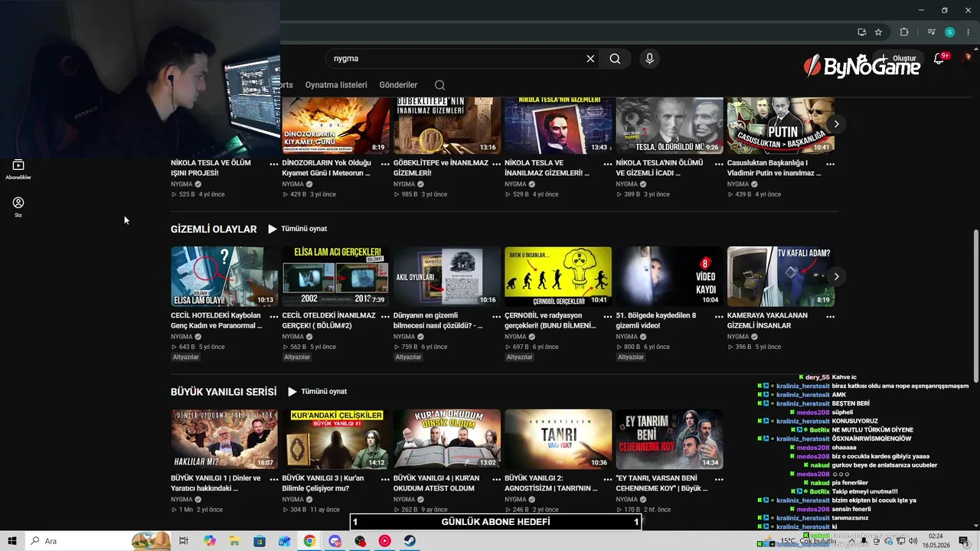The height and width of the screenshot is (551, 980).
Task: Click the page vertical scrollbar
Action: 975,306
